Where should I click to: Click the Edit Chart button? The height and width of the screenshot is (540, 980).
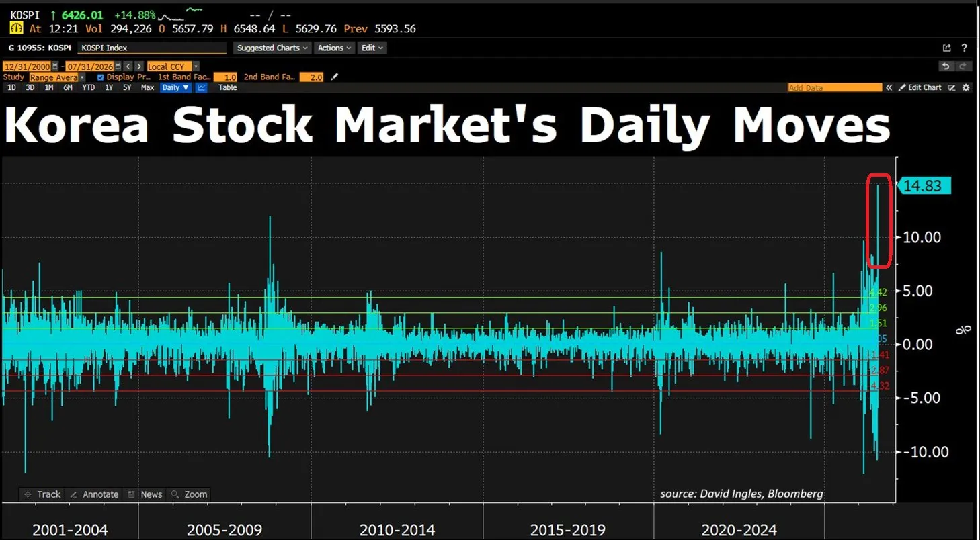pyautogui.click(x=920, y=87)
